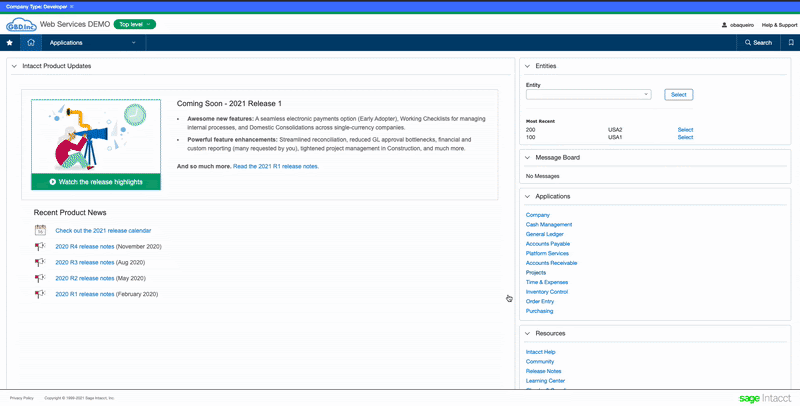Open Platform Services application
This screenshot has width=800, height=406.
point(547,253)
